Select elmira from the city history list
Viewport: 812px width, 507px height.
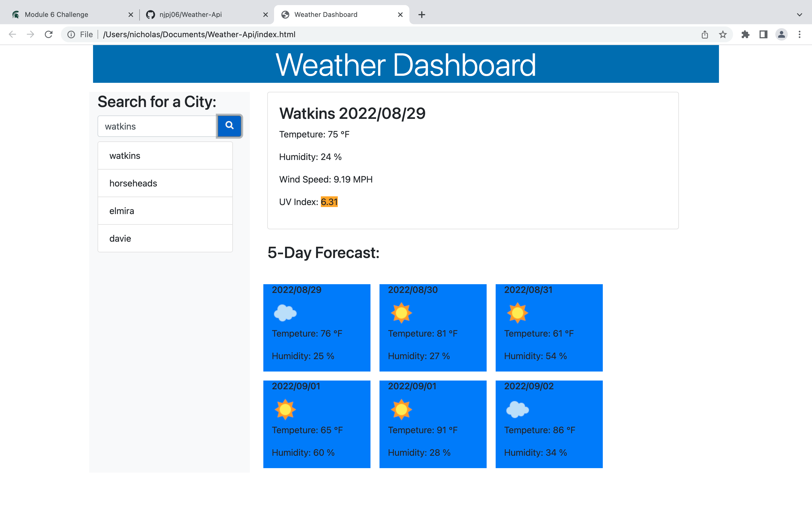(122, 211)
